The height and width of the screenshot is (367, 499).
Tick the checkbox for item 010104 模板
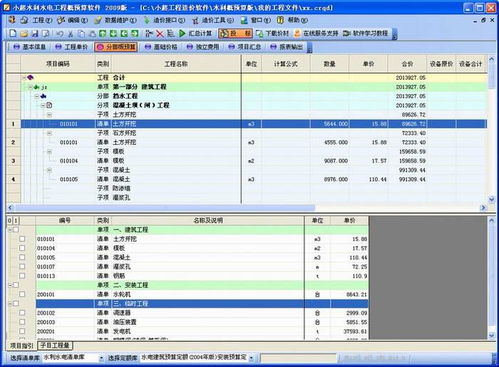click(22, 248)
